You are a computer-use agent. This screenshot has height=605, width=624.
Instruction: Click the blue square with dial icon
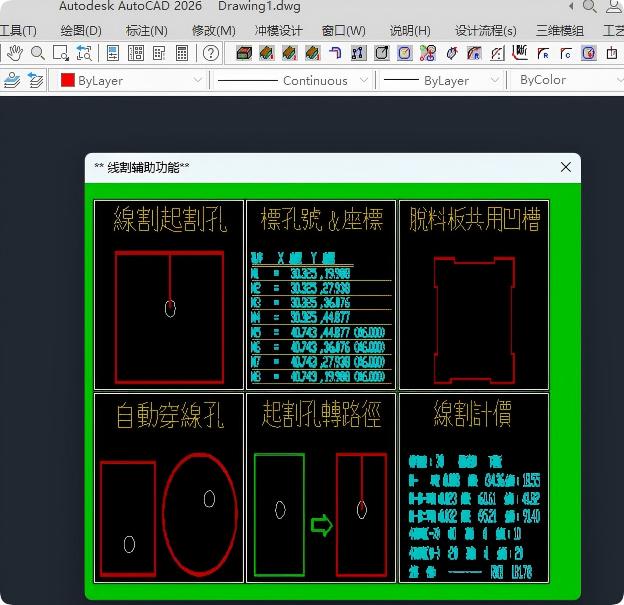coord(405,53)
